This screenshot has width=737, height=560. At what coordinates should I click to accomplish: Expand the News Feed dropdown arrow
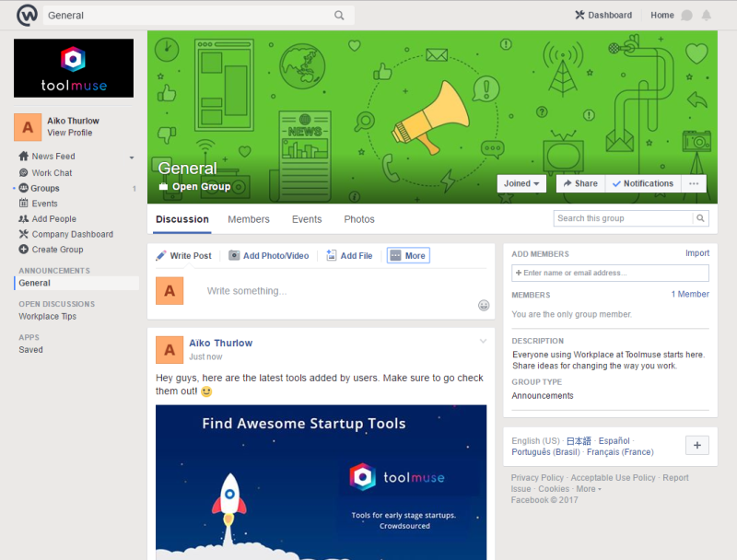[x=132, y=157]
